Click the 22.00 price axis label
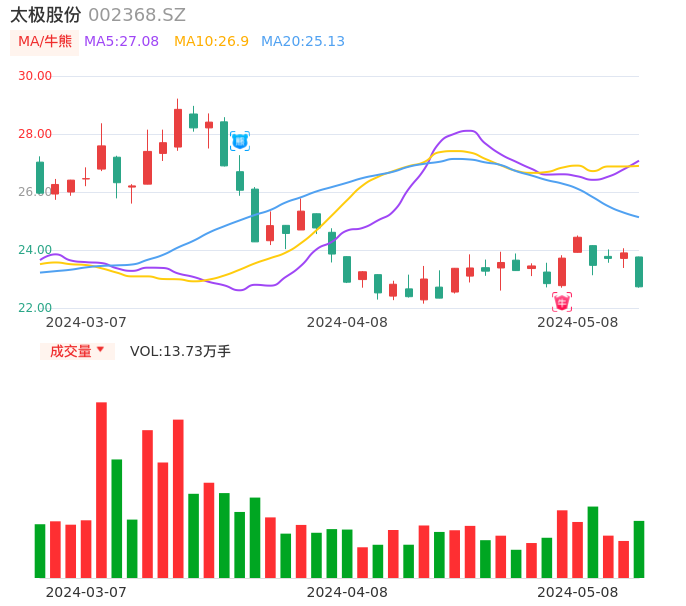Screen dimensions: 686x606 click(x=35, y=308)
